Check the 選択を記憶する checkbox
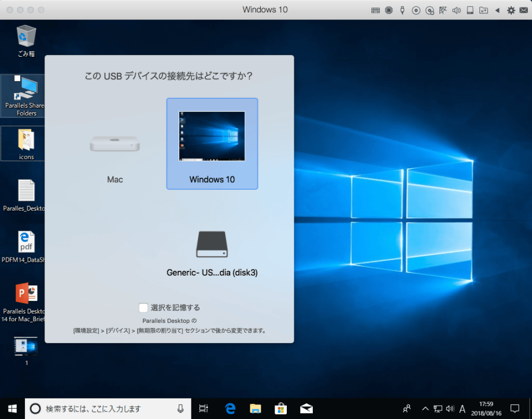532x419 pixels. coord(143,308)
